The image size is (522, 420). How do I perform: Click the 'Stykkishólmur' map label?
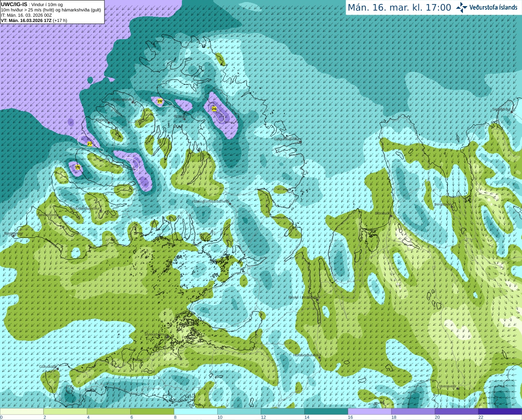tap(156, 334)
